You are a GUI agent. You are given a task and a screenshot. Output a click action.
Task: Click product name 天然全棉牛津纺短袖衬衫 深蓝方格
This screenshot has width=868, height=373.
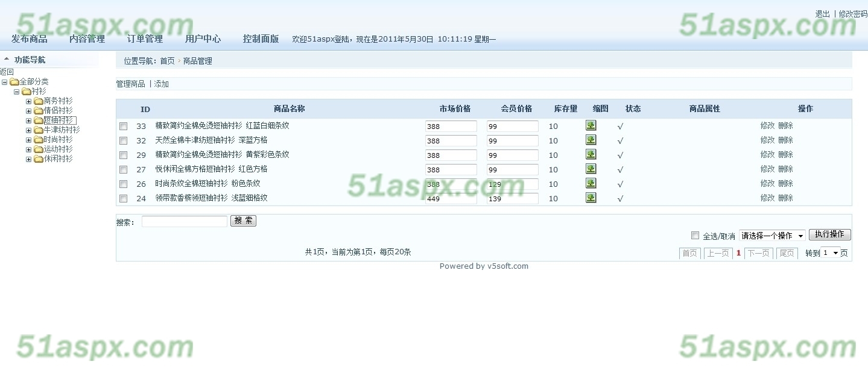[211, 140]
